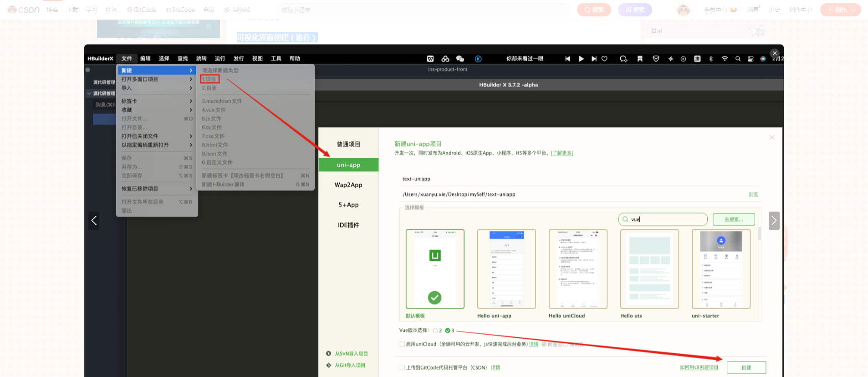Screen dimensions: 868x377
Task: Expand the 新建 submenu arrow
Action: tap(191, 71)
